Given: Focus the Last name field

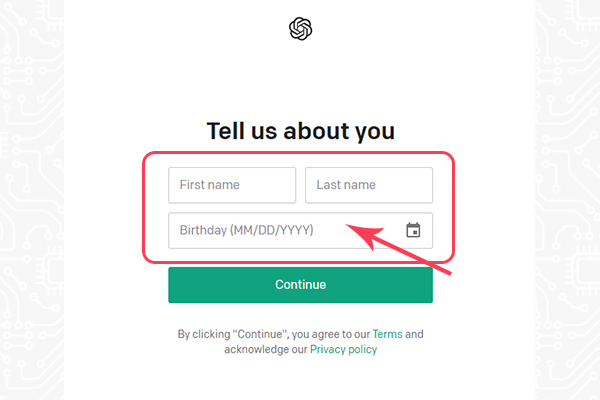Looking at the screenshot, I should 368,185.
